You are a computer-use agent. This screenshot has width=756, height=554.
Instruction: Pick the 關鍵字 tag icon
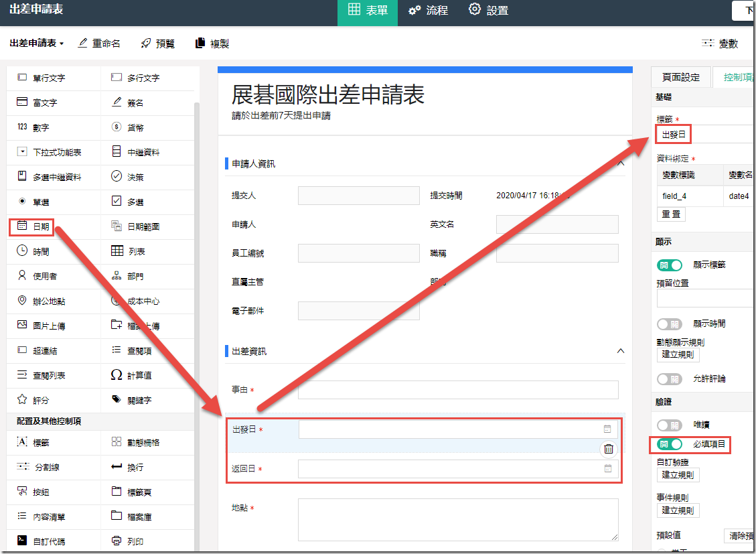[117, 399]
